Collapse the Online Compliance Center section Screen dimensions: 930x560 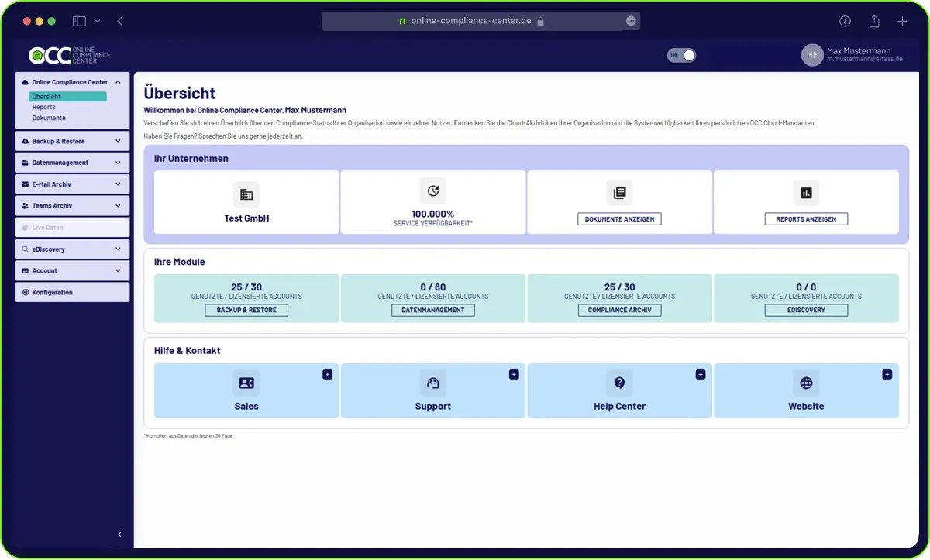(x=117, y=81)
